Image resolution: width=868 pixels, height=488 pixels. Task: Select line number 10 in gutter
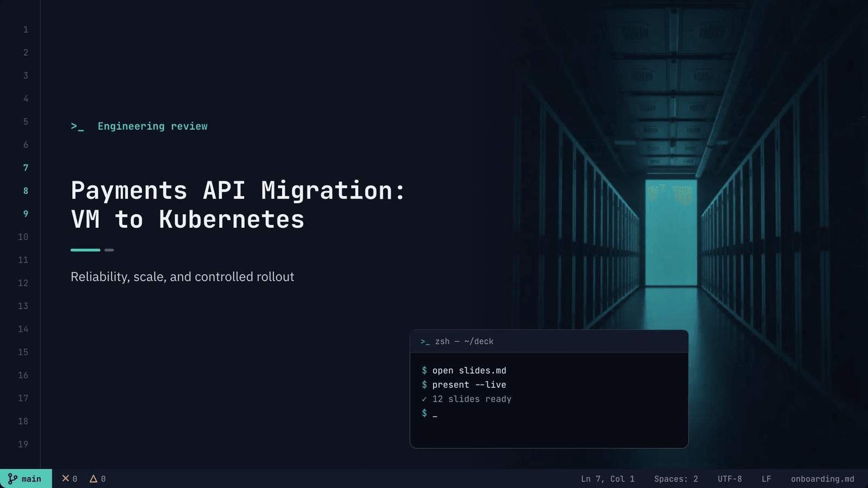click(23, 237)
